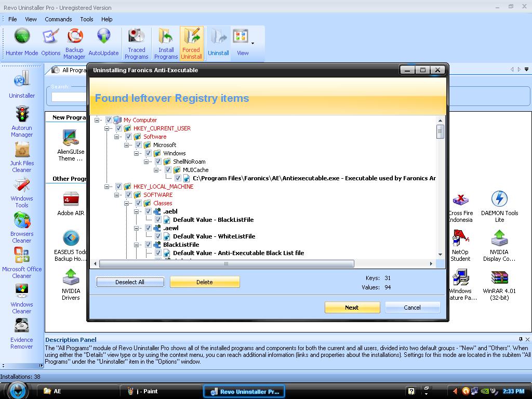Uncheck the MUICache registry item
Image resolution: width=532 pixels, height=399 pixels.
click(167, 169)
